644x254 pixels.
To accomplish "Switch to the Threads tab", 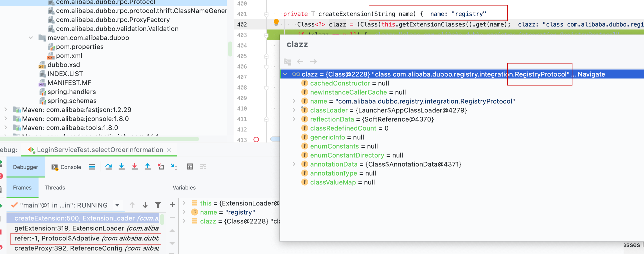I will point(55,187).
